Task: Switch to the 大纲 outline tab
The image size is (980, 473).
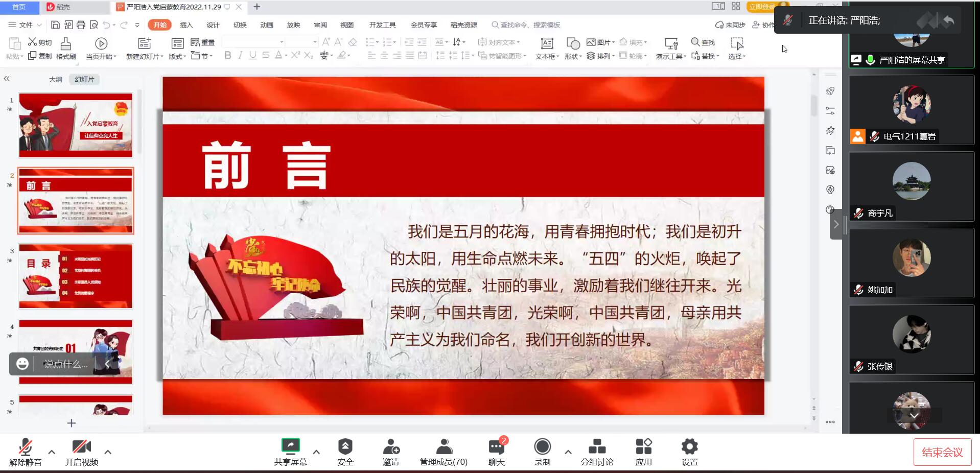Action: [55, 79]
